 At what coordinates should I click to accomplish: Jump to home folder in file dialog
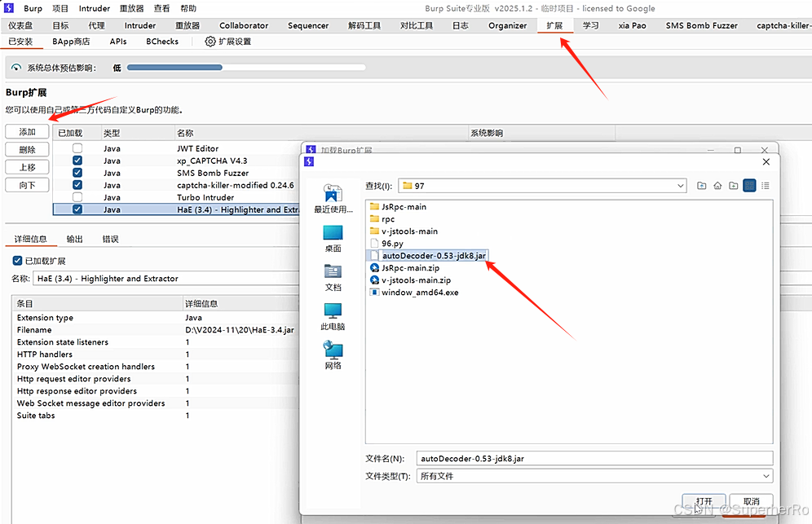point(717,186)
